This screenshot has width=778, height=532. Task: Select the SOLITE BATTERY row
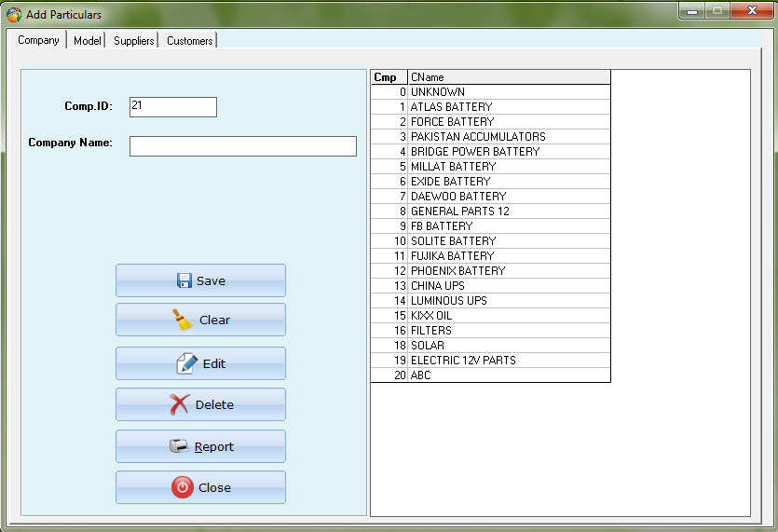(491, 240)
